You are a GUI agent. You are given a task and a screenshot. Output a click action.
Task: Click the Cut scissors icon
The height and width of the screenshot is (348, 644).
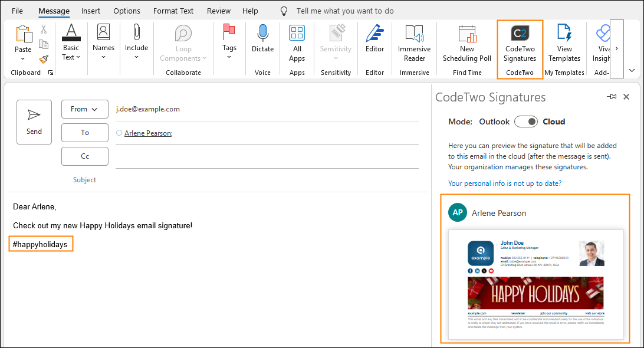44,29
